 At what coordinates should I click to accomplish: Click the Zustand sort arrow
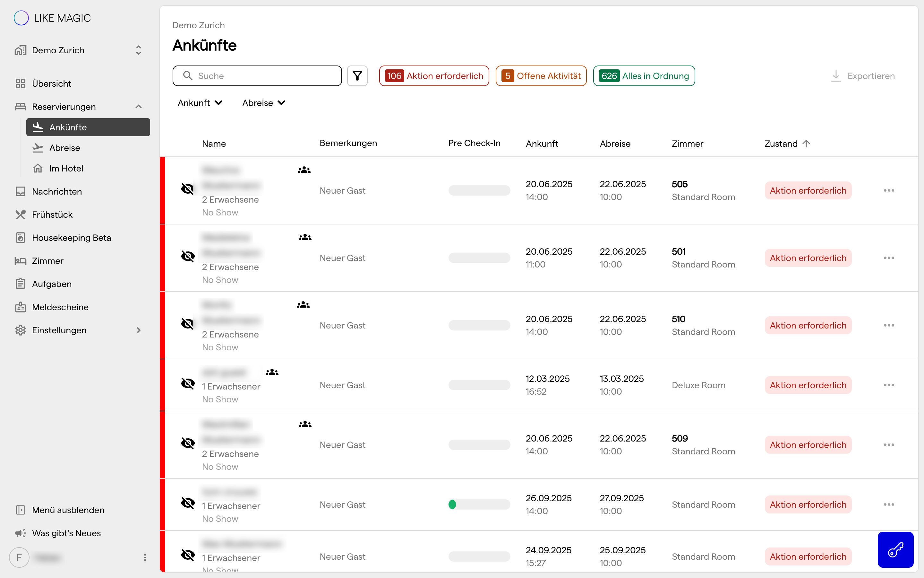806,143
